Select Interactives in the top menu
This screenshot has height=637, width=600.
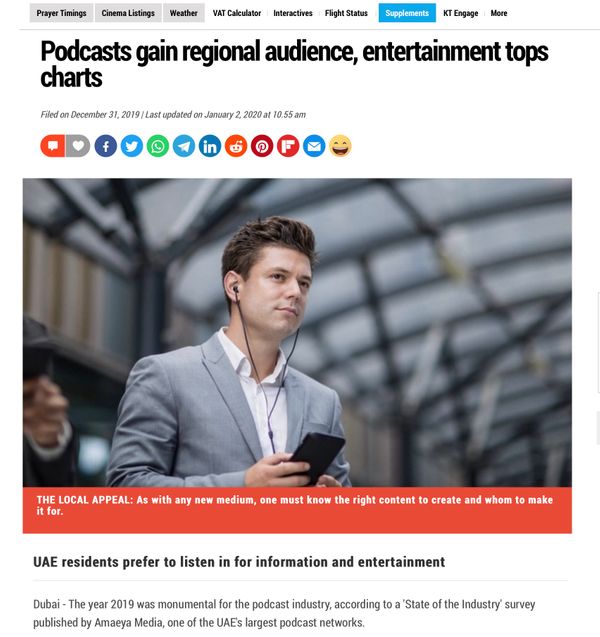point(293,13)
